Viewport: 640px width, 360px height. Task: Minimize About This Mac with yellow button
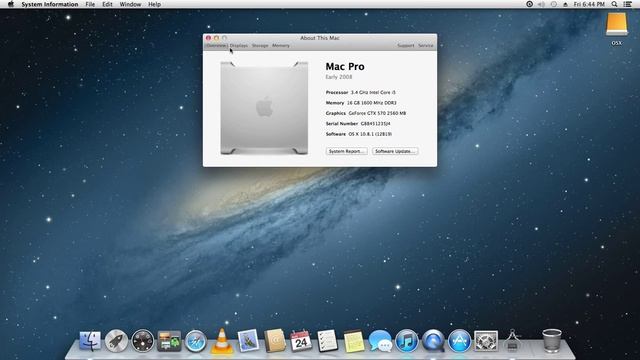(216, 38)
